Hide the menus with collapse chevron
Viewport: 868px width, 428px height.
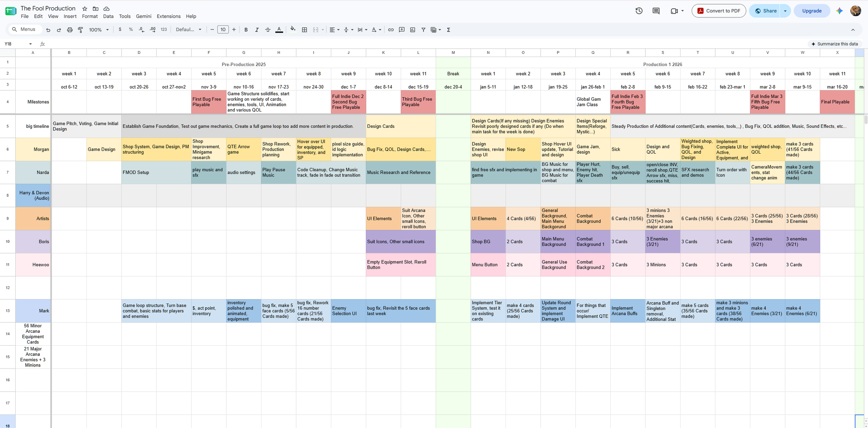853,30
